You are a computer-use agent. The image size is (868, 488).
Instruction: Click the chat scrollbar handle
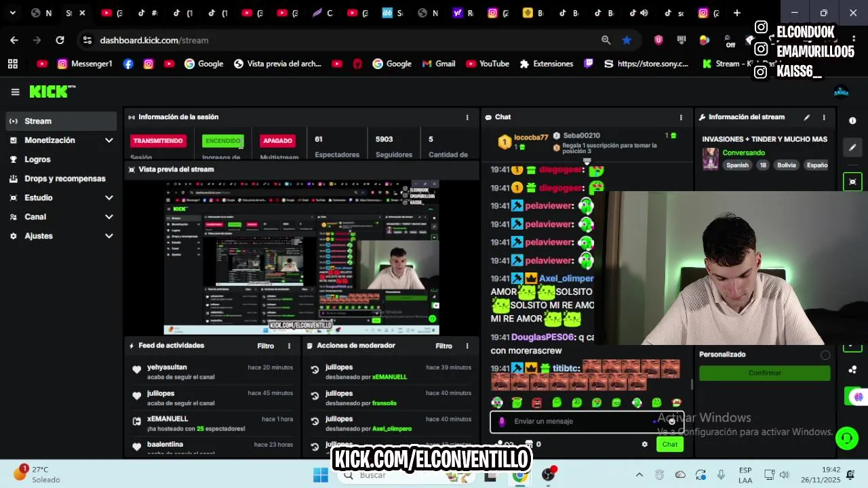coord(692,384)
